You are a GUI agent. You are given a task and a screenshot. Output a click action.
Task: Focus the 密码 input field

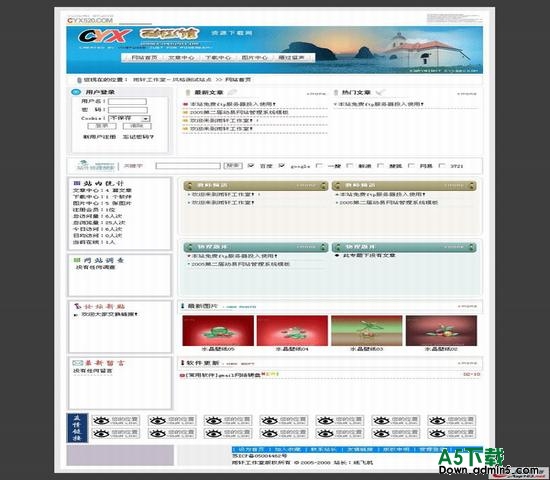127,110
